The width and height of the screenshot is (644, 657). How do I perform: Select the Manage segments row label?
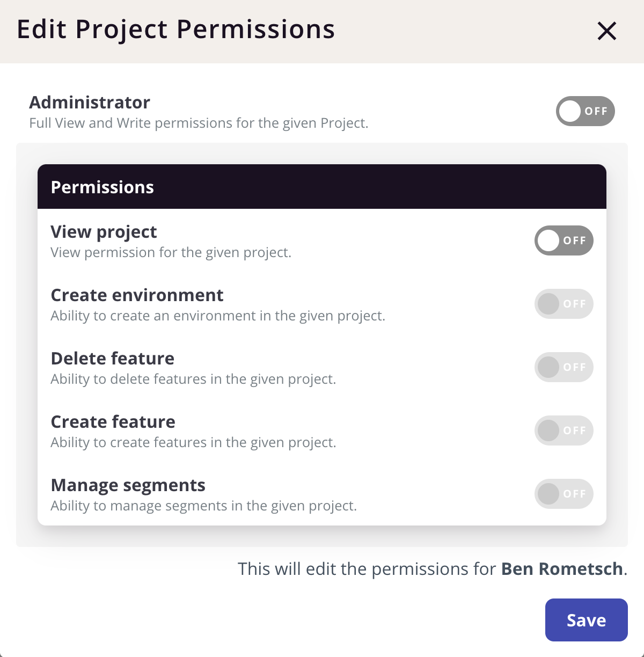tap(128, 485)
